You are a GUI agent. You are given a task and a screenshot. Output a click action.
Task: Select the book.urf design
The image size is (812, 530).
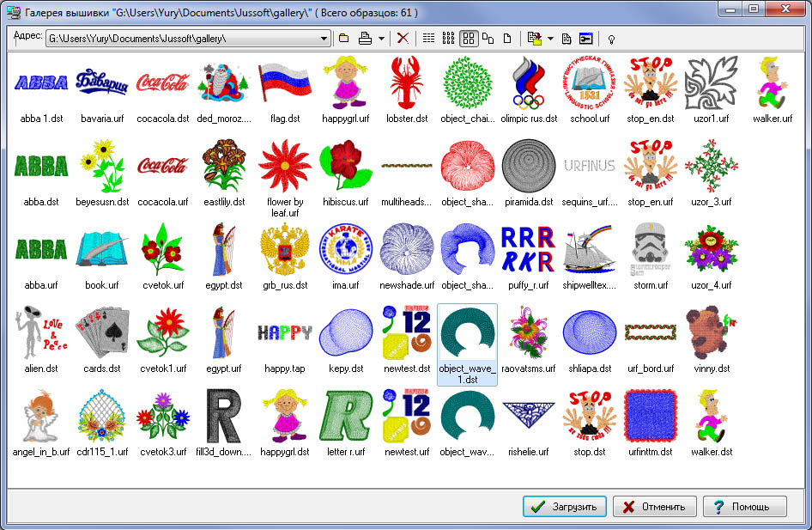[x=102, y=250]
